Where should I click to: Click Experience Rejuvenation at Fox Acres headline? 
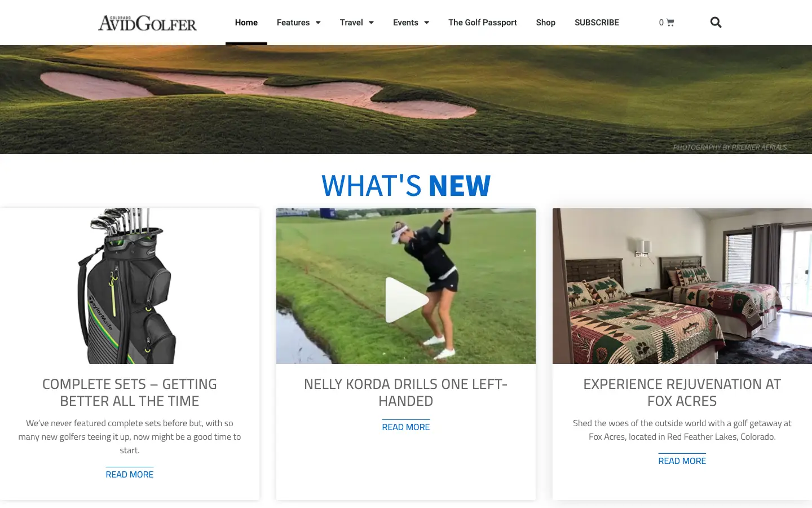tap(682, 392)
